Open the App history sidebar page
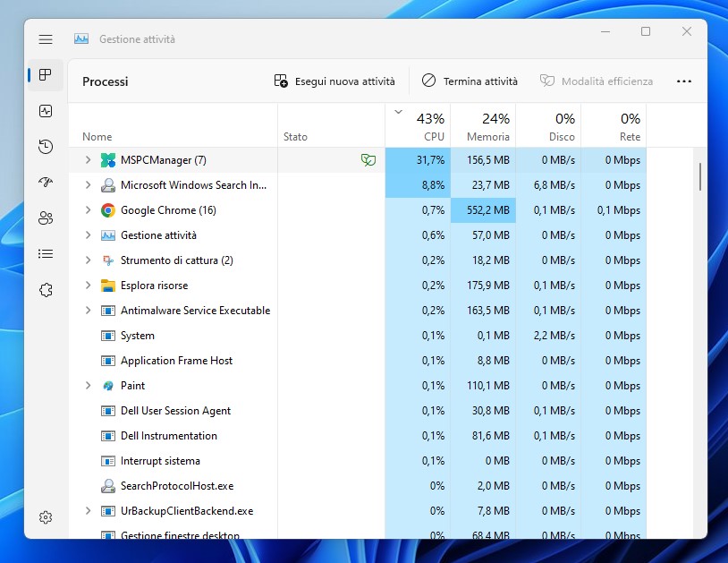The image size is (728, 563). click(46, 147)
